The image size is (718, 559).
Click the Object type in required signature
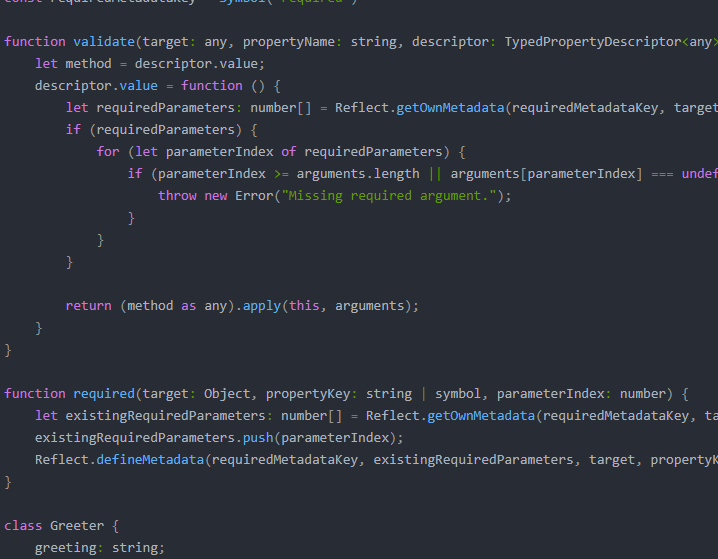point(227,393)
